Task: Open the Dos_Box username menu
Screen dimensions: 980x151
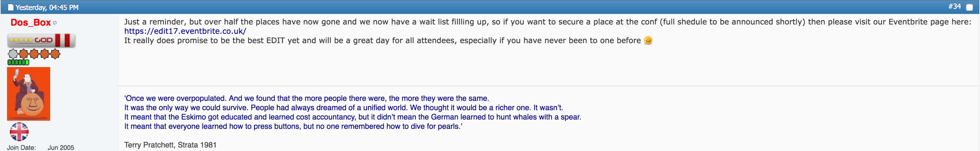Action: coord(30,23)
